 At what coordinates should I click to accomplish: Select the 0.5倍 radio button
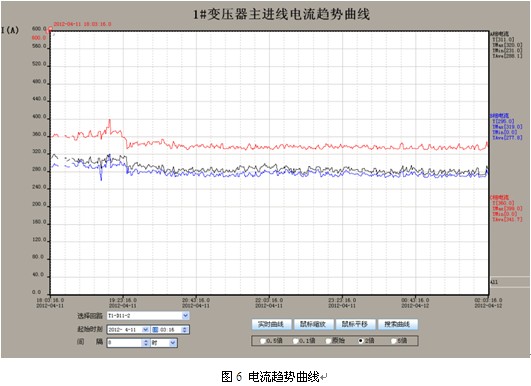click(263, 341)
